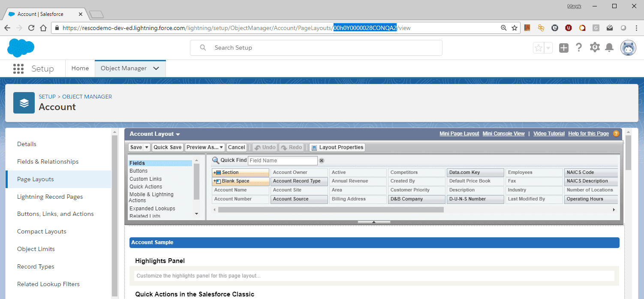Screen dimensions: 644x299
Task: Expand the Save button arrow
Action: (147, 147)
